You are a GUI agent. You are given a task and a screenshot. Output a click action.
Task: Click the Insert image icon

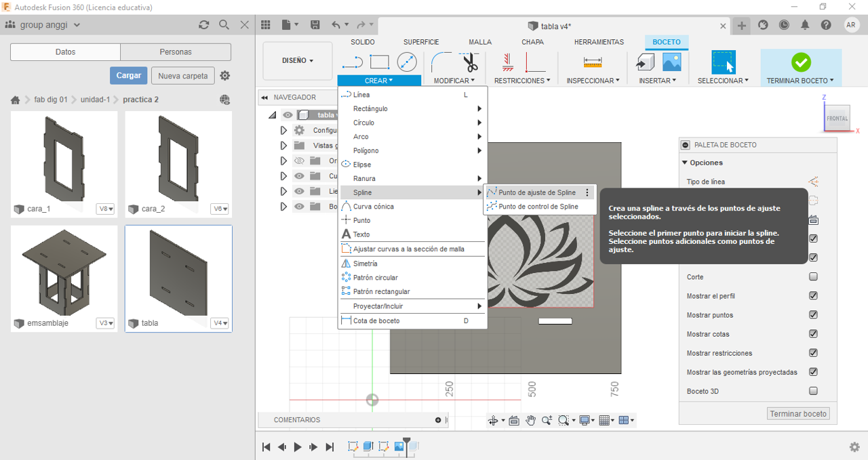coord(671,62)
